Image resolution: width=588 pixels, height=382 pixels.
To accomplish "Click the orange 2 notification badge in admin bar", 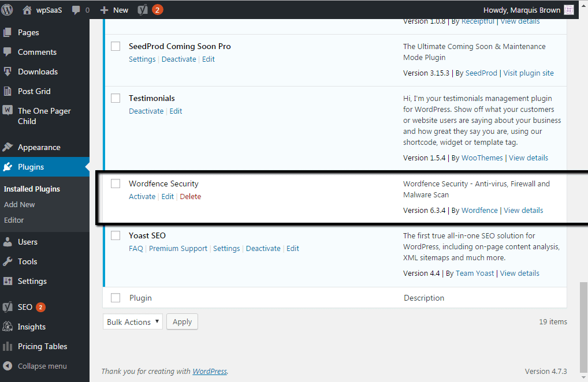I will [158, 10].
